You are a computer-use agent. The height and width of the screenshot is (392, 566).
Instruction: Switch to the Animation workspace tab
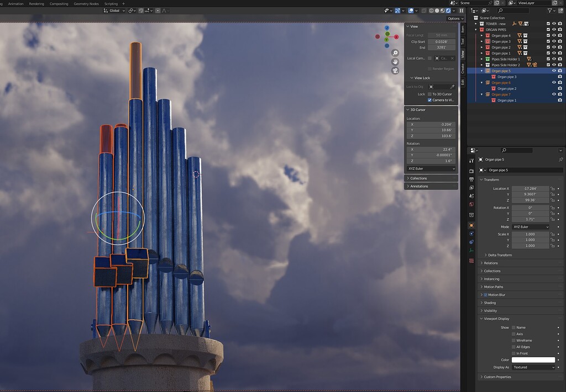click(15, 4)
